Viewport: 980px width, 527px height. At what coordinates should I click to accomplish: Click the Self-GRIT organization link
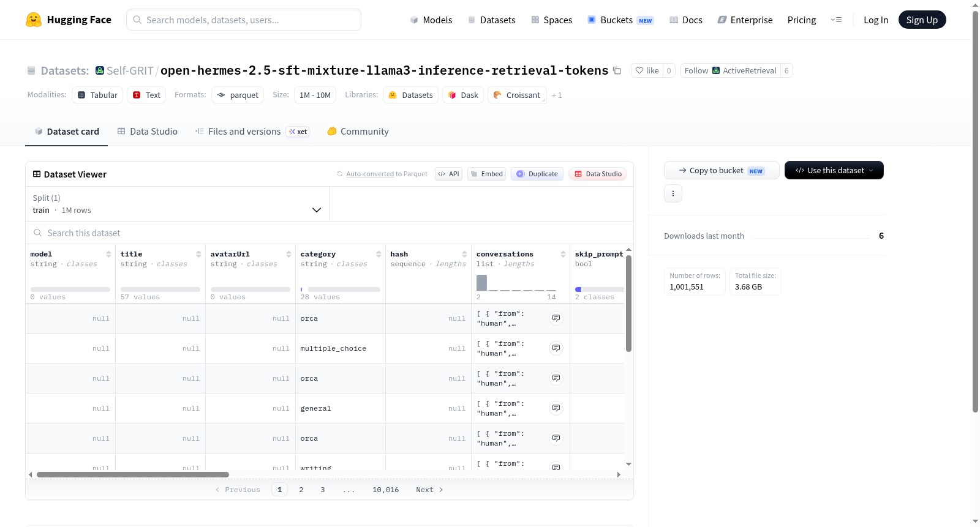pos(130,70)
